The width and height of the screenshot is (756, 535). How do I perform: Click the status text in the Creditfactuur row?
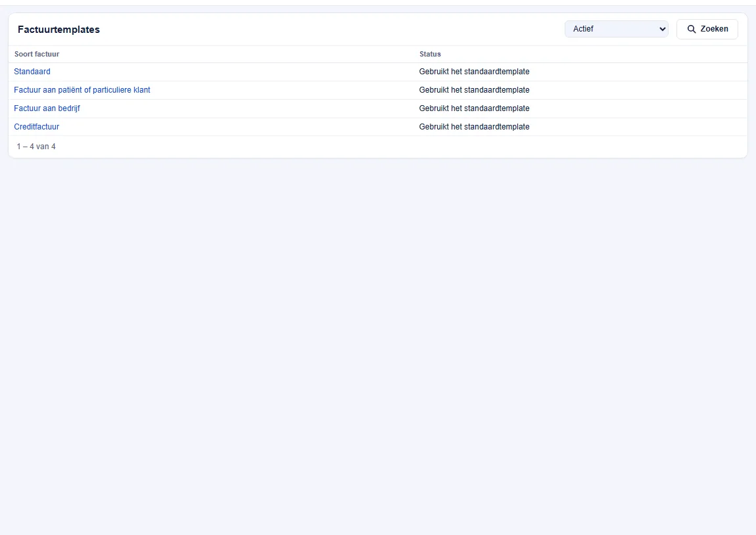474,126
